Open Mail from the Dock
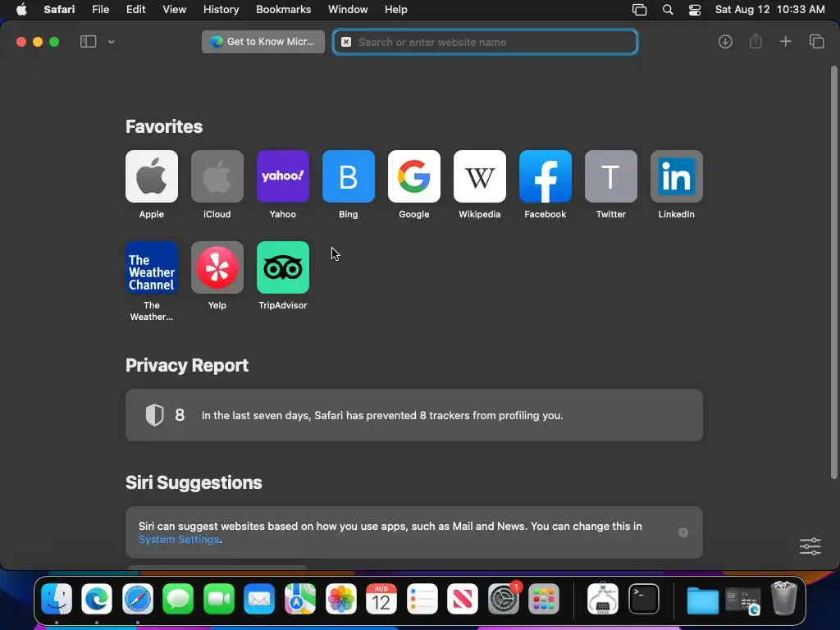 click(259, 599)
